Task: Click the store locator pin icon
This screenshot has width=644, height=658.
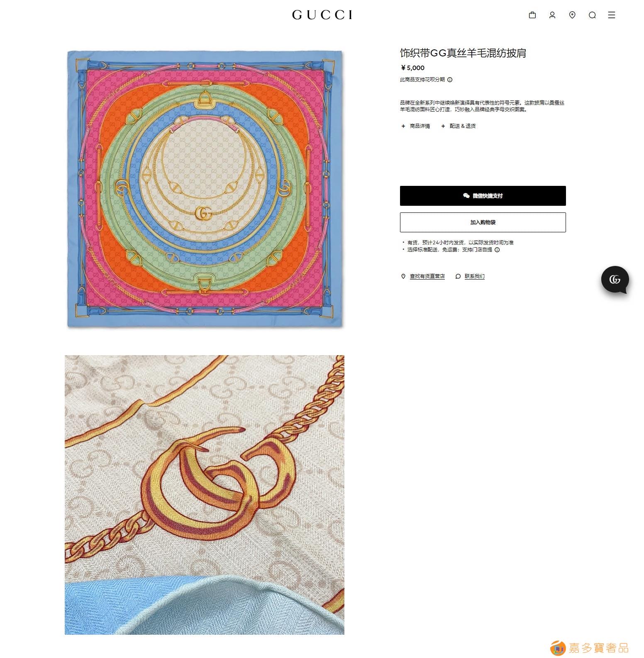Action: pos(572,15)
